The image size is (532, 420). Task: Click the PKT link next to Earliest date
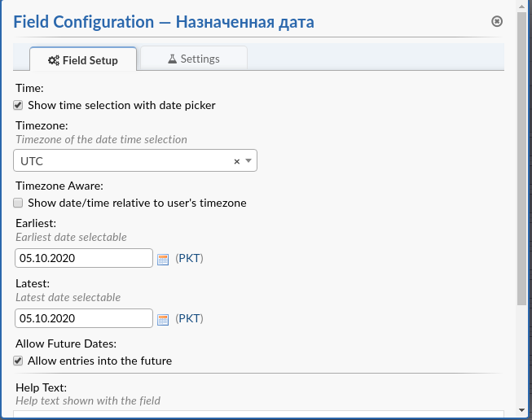coord(189,258)
